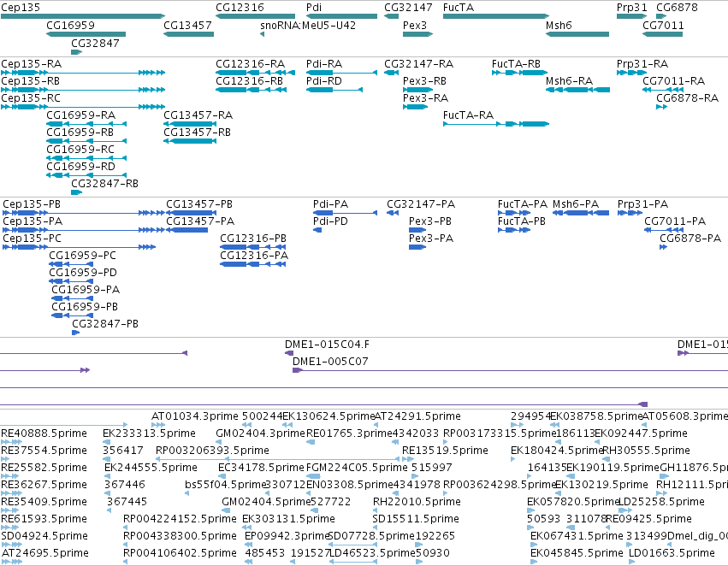Click EST RE40888.5prime
The height and width of the screenshot is (566, 728).
tap(44, 433)
